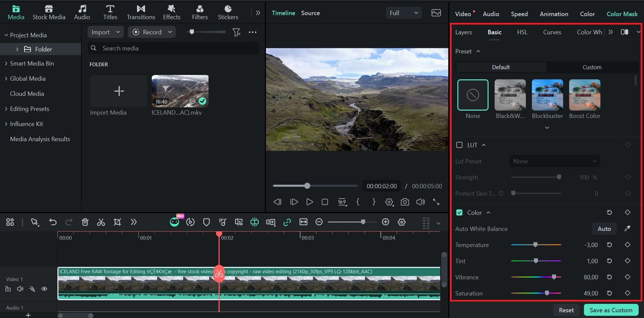This screenshot has width=644, height=318.
Task: Open the Stock Media tab
Action: pyautogui.click(x=49, y=13)
